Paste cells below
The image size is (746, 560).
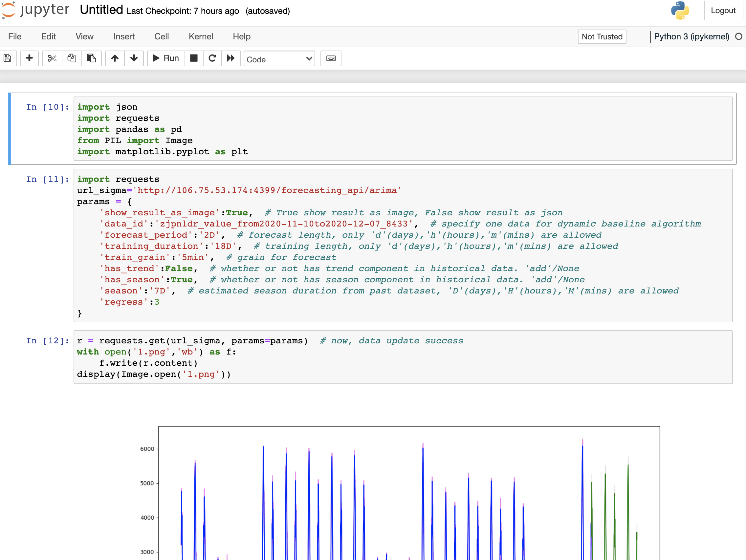pos(91,58)
